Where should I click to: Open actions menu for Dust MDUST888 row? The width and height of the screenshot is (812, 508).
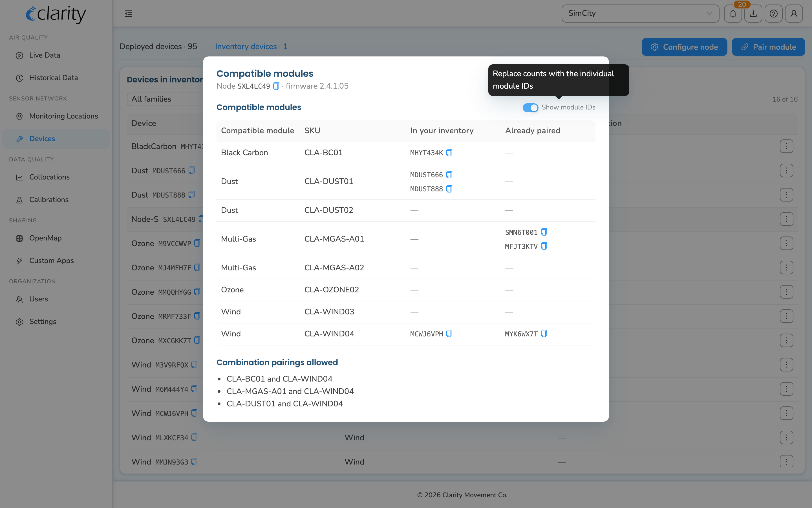point(787,195)
